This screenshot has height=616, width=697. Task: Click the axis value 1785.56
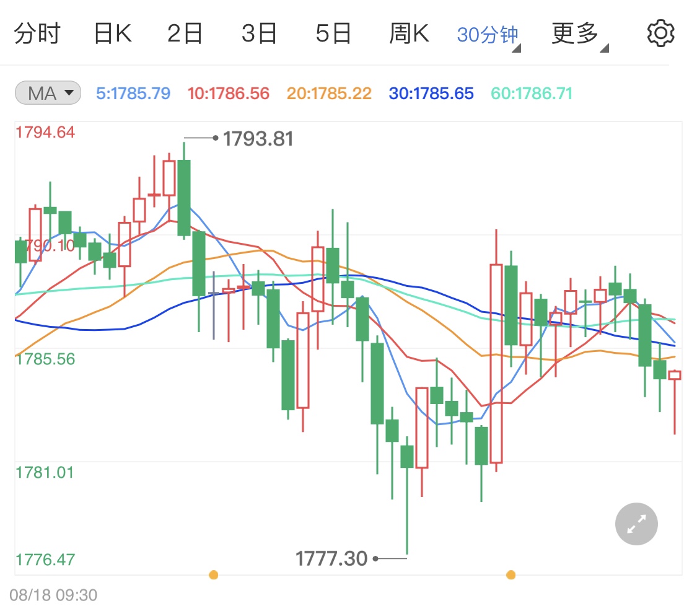[x=45, y=359]
